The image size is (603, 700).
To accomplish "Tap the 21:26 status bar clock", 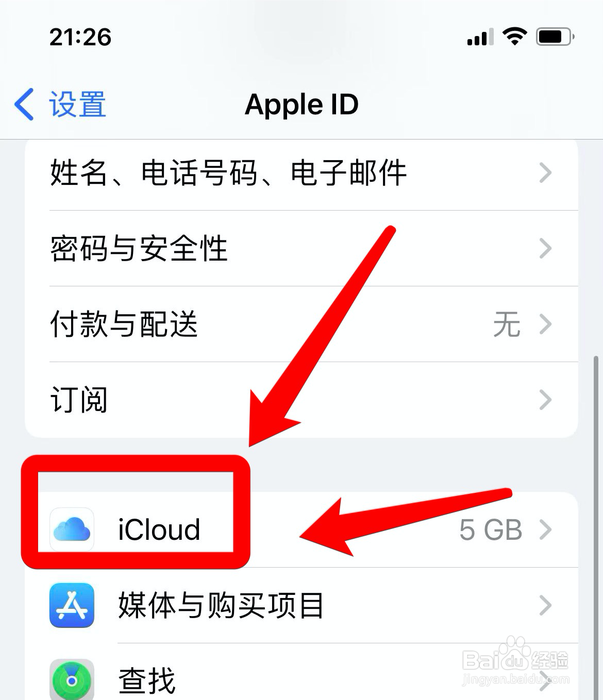I will [x=80, y=37].
